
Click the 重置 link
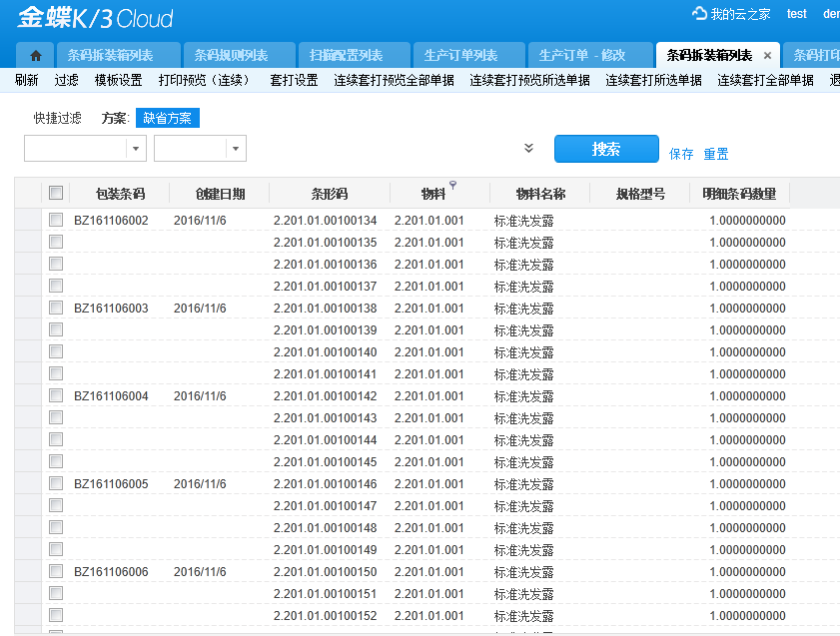point(716,154)
